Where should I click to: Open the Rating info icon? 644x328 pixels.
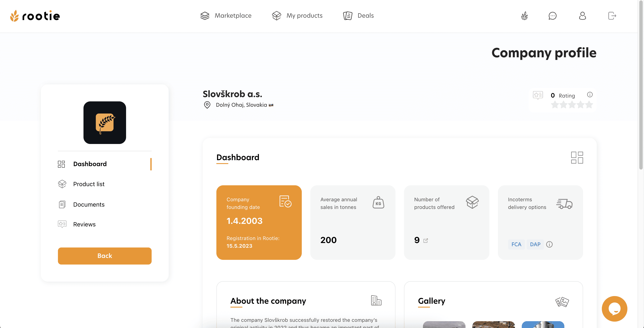[590, 95]
